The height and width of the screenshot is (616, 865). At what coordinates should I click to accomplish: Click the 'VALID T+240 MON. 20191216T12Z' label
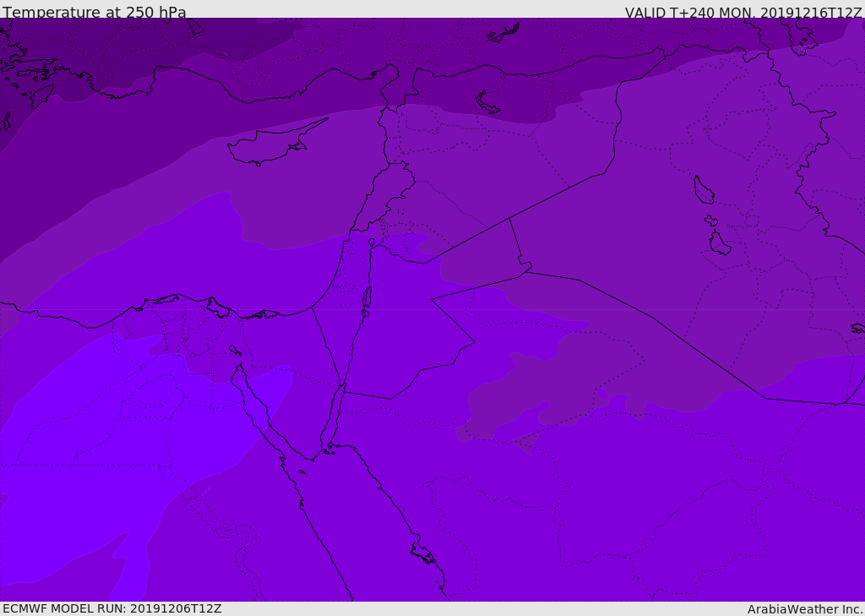(743, 12)
